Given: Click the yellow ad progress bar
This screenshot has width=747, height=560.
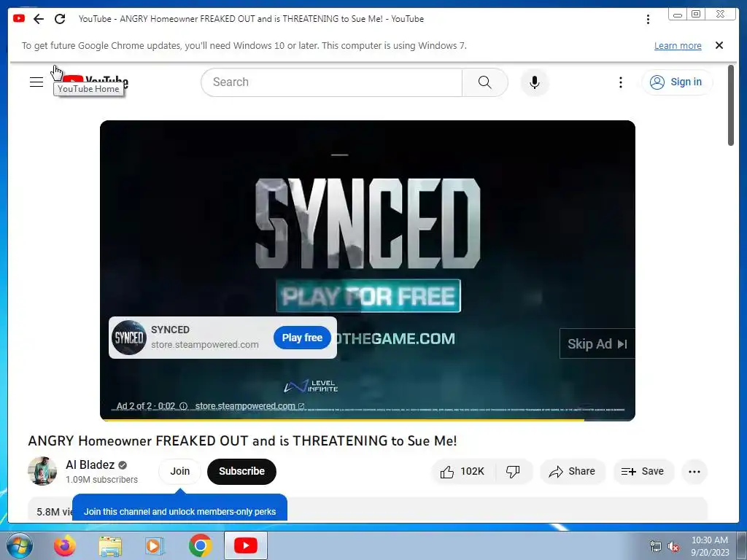Looking at the screenshot, I should point(343,419).
